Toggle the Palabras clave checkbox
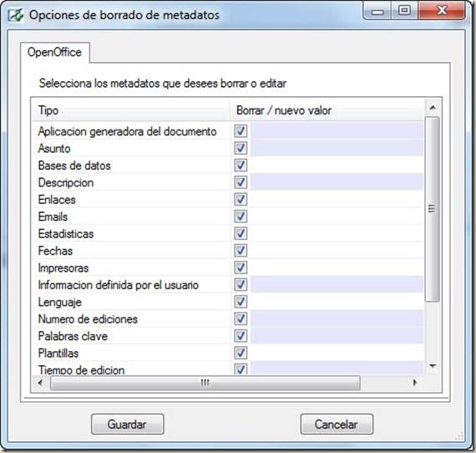This screenshot has width=476, height=453. 241,336
